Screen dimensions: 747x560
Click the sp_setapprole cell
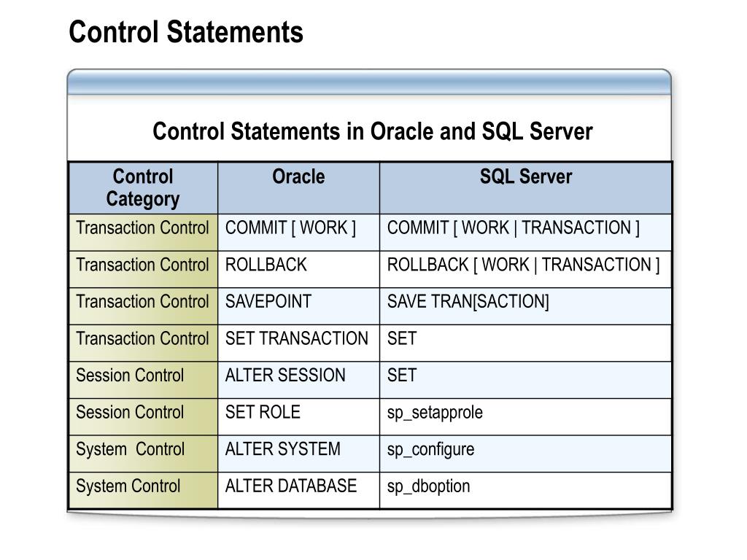coord(525,416)
